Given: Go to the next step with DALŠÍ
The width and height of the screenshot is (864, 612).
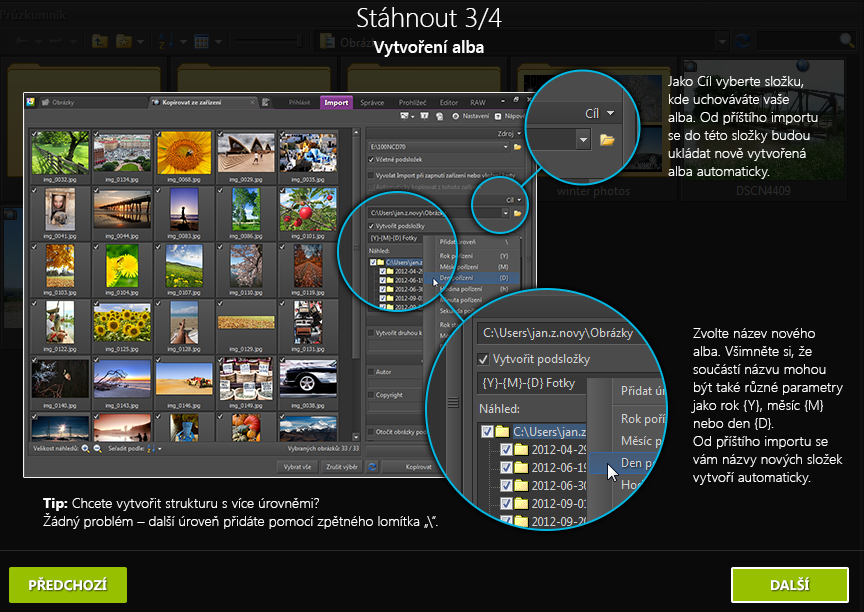Looking at the screenshot, I should point(790,584).
